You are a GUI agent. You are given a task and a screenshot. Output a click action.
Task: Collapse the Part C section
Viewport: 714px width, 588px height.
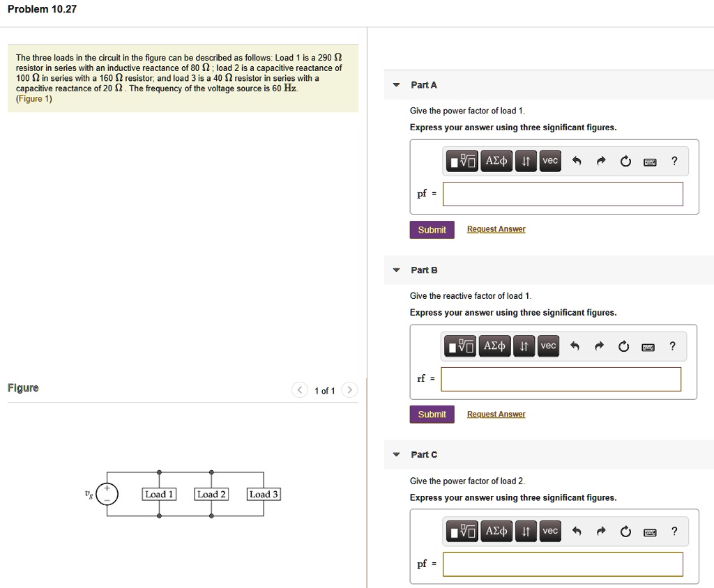click(396, 454)
